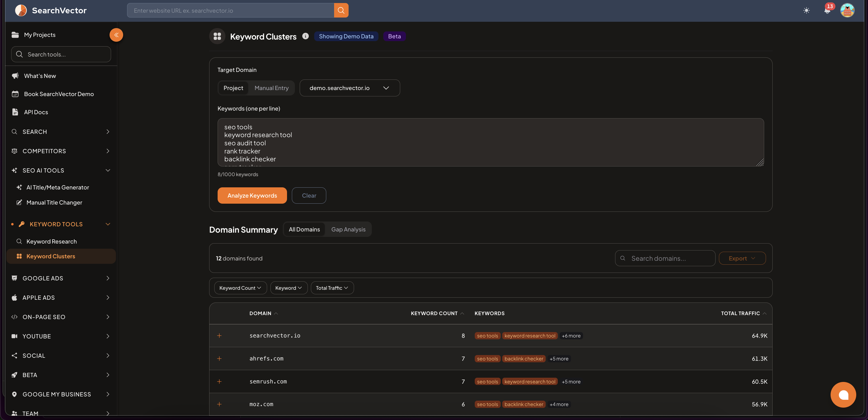Screen dimensions: 868x420
Task: Click the SEO AI Tools sparkle icon
Action: click(14, 170)
